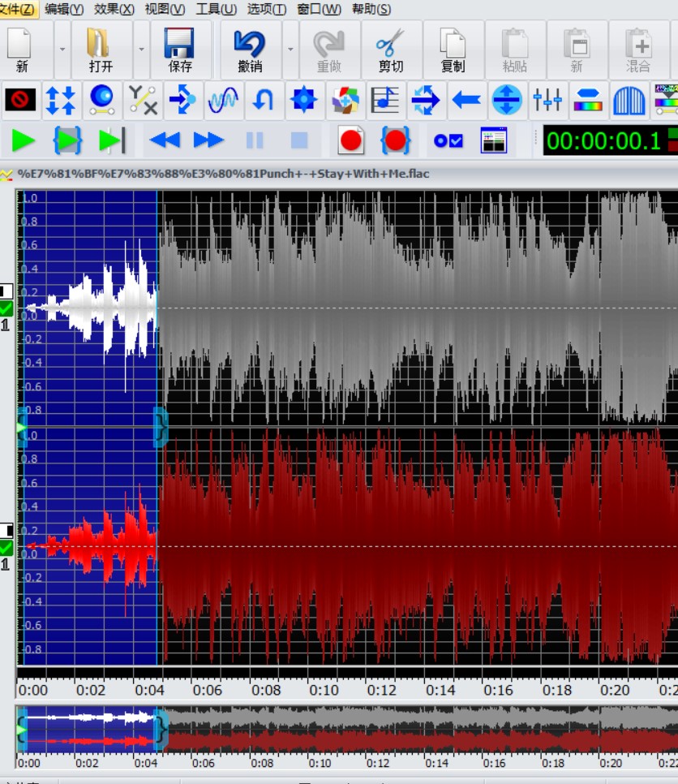Expand the dropdown arrow beside 新
The image size is (678, 784).
click(62, 50)
